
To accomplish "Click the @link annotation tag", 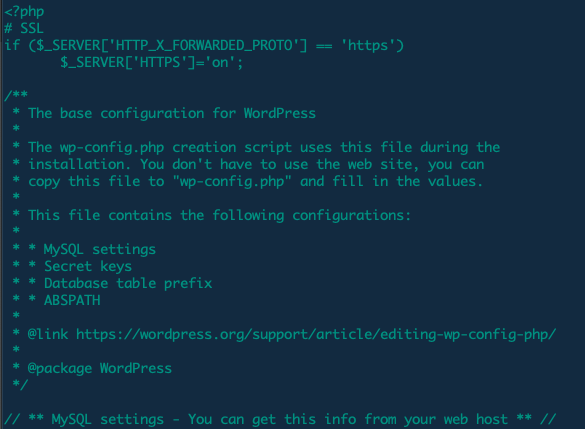I will (x=48, y=335).
